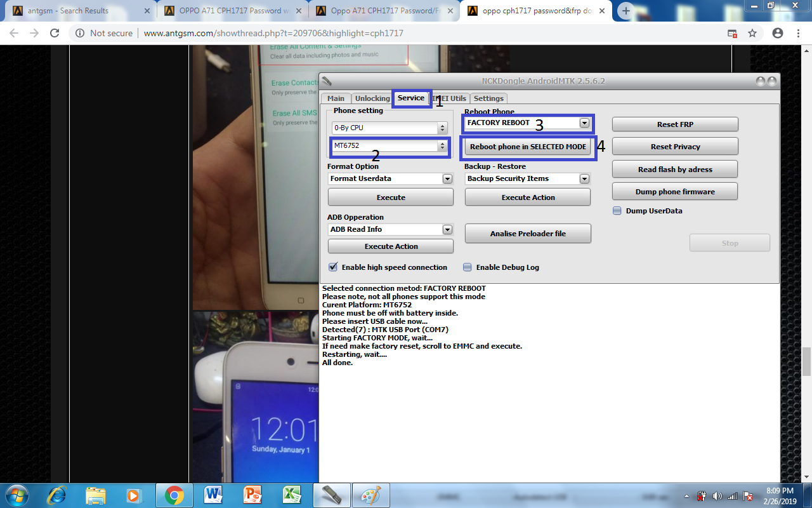Open the battery power tray icon
The image size is (812, 508).
702,496
